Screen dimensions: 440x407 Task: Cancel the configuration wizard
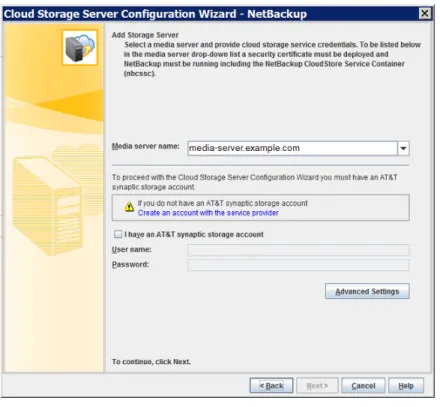[x=363, y=386]
